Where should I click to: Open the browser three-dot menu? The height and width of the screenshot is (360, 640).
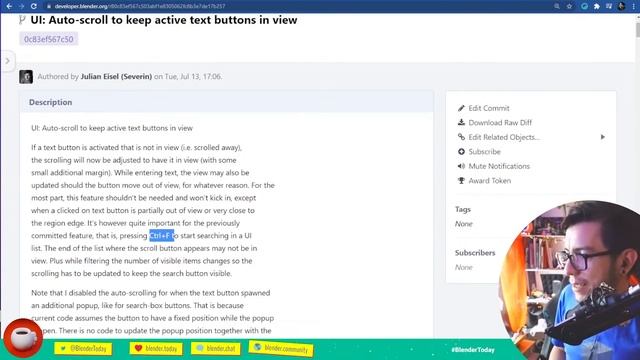click(x=633, y=6)
